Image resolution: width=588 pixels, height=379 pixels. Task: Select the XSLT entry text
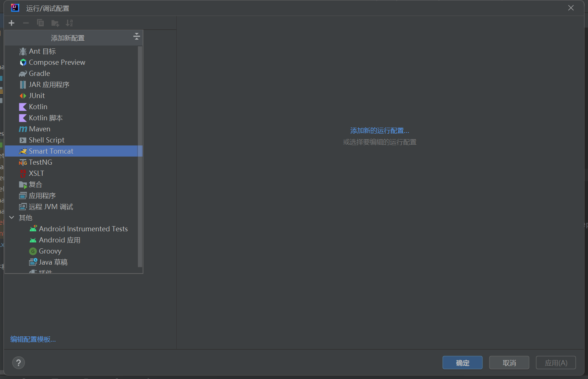36,174
